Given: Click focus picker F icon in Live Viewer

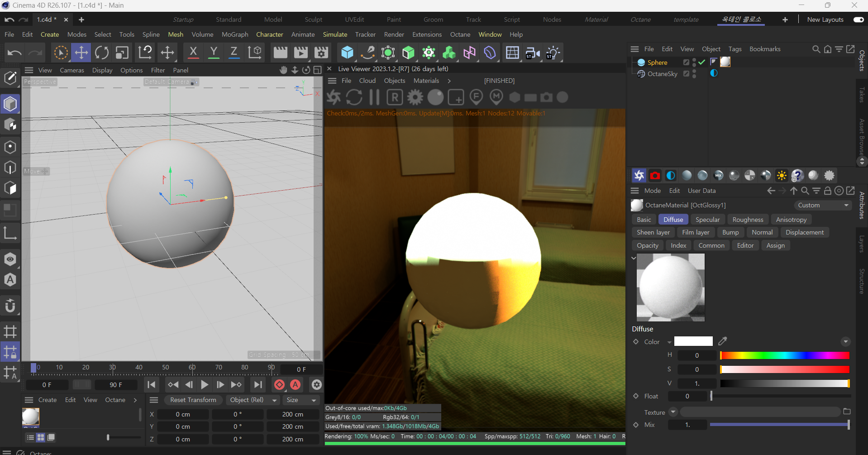Looking at the screenshot, I should [x=476, y=97].
